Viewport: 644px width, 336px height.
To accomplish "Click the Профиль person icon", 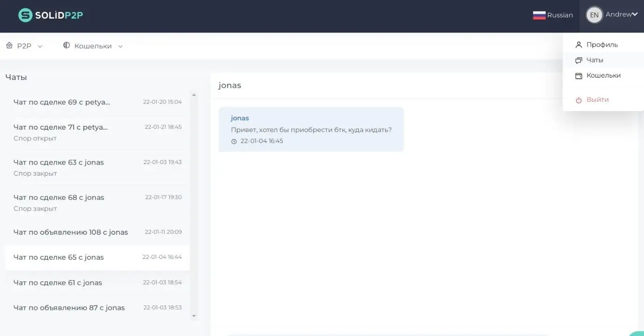I will (578, 45).
